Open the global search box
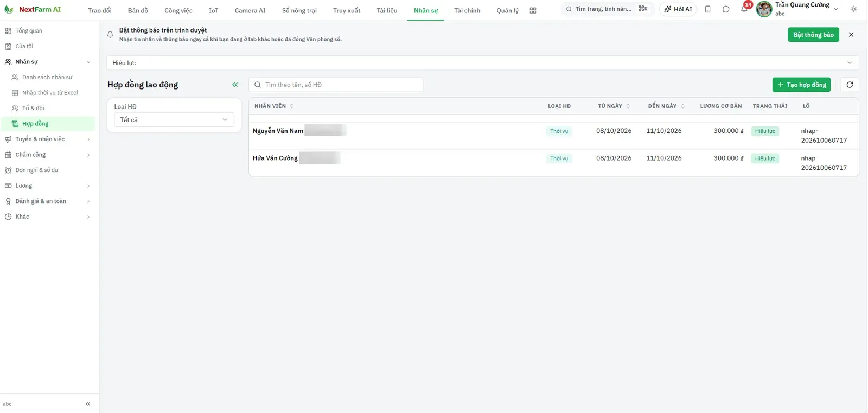The height and width of the screenshot is (413, 868). (607, 9)
